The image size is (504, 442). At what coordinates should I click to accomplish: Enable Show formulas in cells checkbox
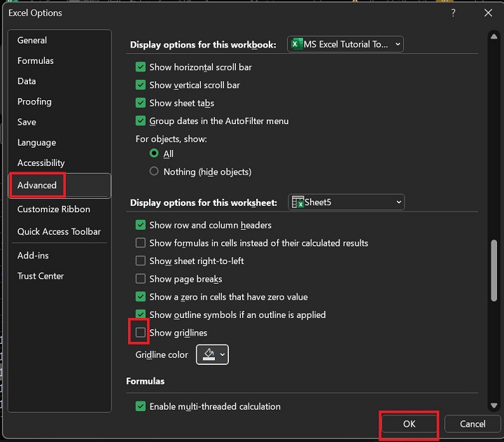tap(141, 243)
